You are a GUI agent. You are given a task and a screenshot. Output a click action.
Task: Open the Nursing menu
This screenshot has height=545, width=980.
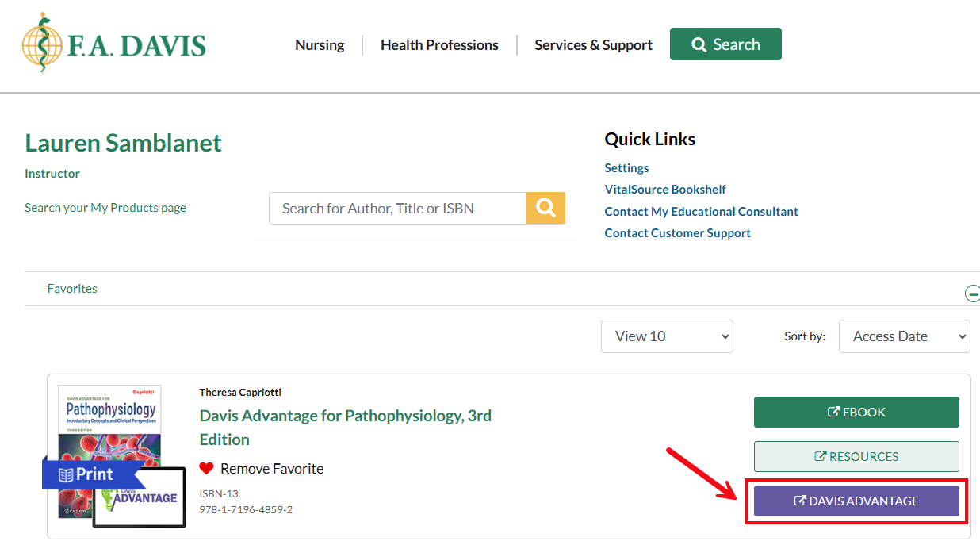[320, 45]
